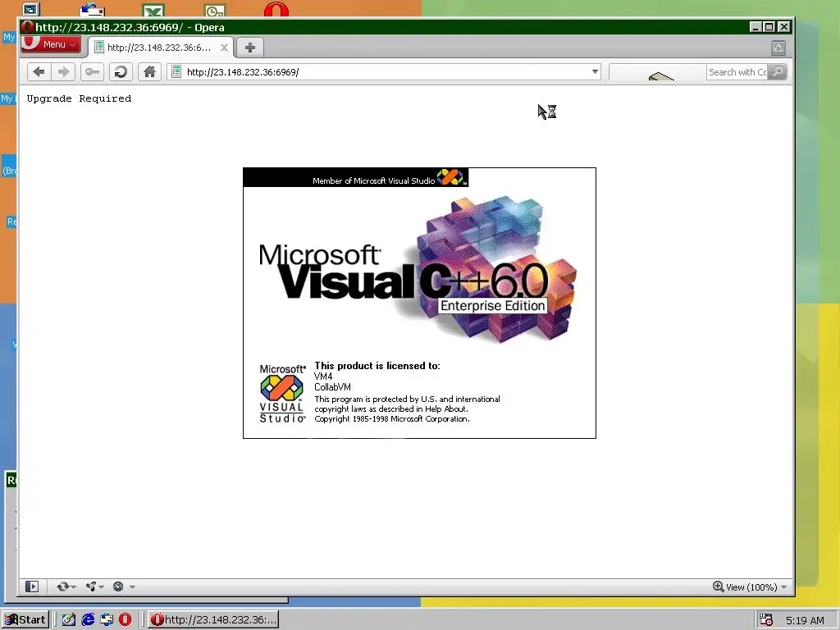Launch Internet Explorer from quick launch
The height and width of the screenshot is (630, 840).
click(88, 620)
